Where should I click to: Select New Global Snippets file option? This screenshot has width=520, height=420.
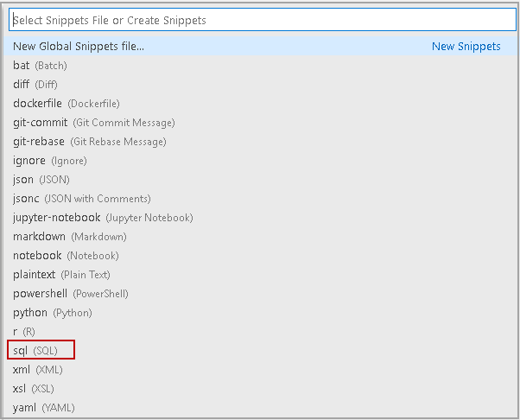(79, 47)
